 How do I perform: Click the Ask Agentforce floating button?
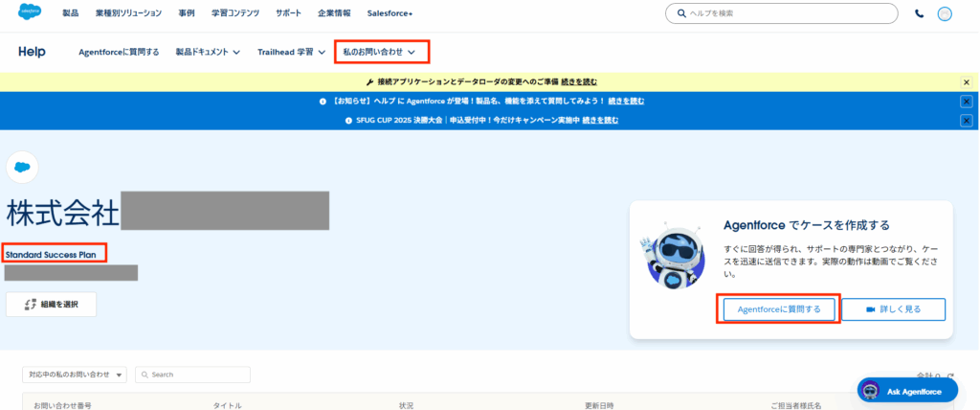point(907,391)
